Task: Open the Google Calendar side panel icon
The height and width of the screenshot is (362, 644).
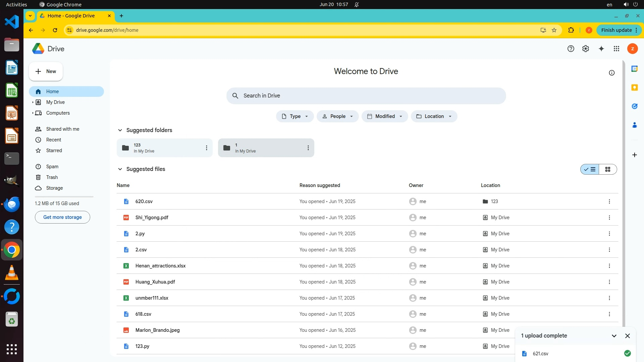Action: point(634,69)
